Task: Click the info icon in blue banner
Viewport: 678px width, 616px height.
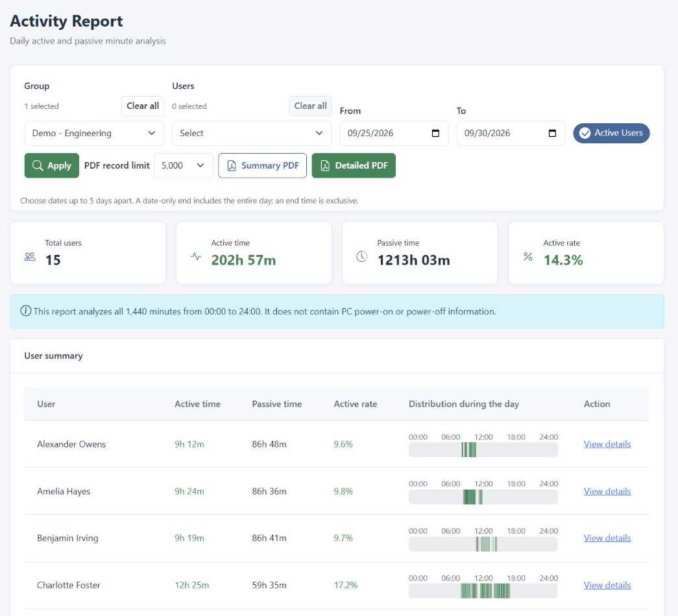Action: [25, 311]
